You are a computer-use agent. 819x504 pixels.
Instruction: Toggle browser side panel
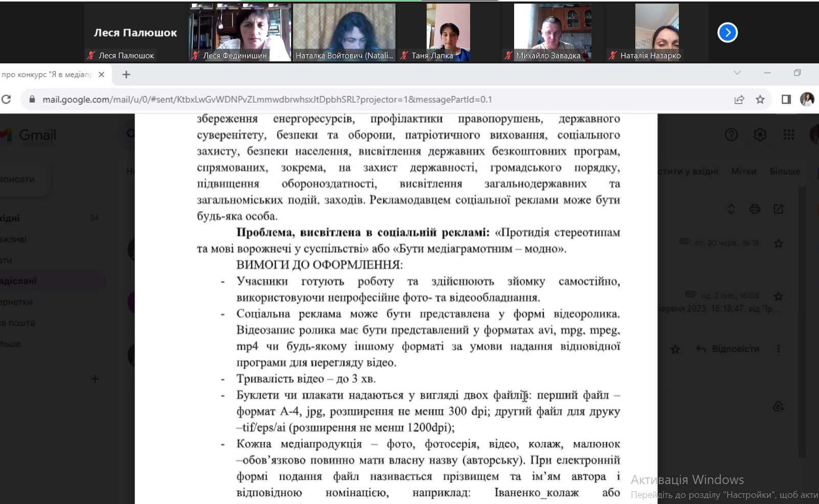[x=786, y=100]
